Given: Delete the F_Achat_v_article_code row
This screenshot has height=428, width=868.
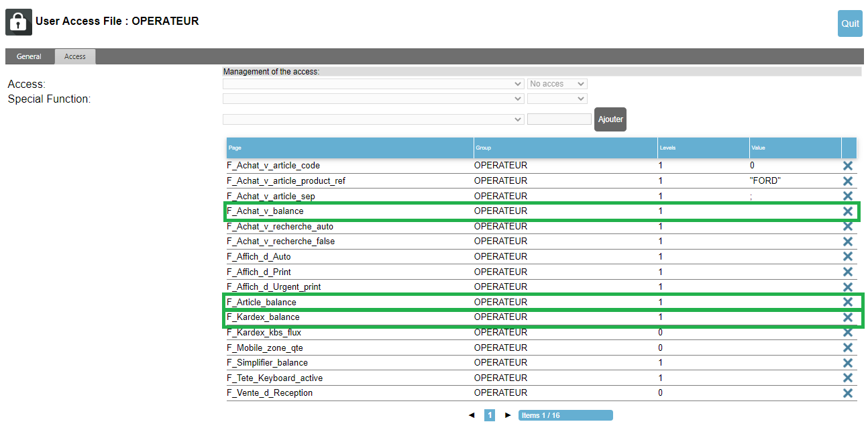Looking at the screenshot, I should pos(847,166).
